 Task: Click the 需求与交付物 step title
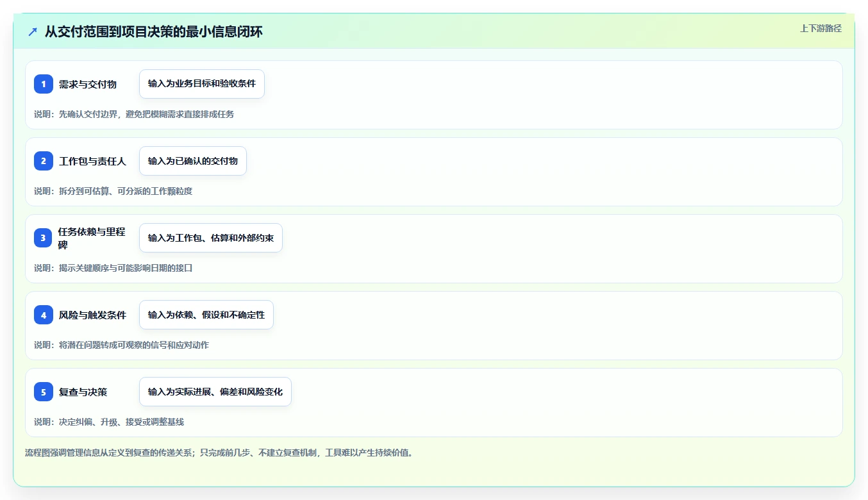[88, 84]
